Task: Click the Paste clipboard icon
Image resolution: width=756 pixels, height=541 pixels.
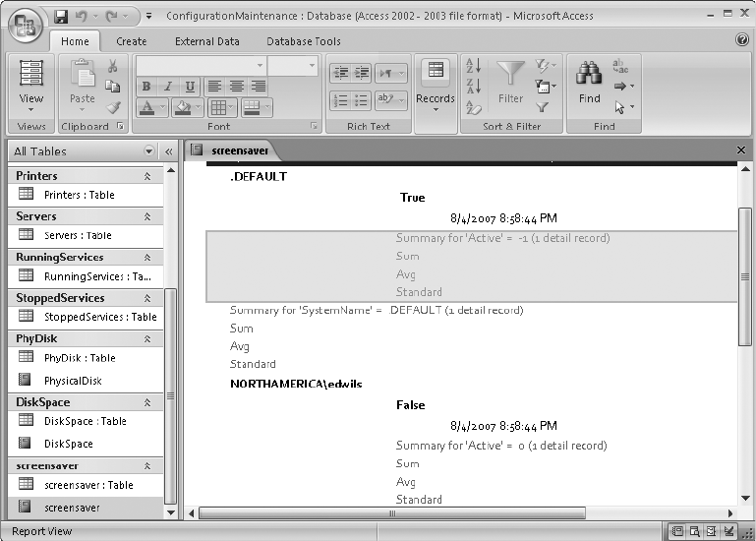Action: [x=83, y=74]
